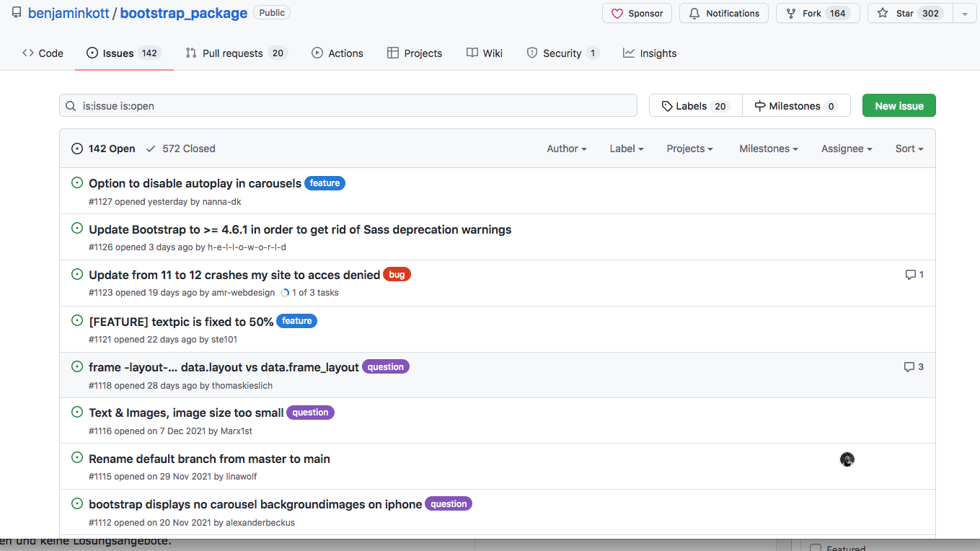980x551 pixels.
Task: Fork the repository using the Fork button
Action: 817,14
